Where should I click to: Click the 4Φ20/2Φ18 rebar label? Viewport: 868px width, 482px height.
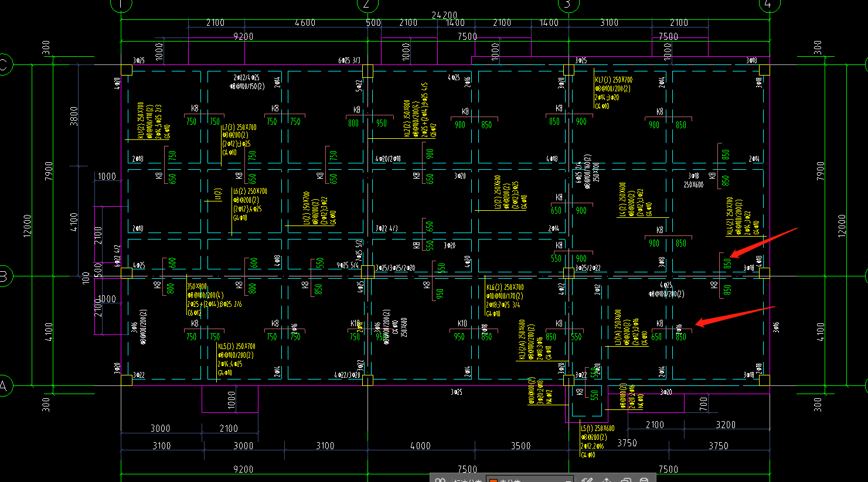pyautogui.click(x=388, y=159)
